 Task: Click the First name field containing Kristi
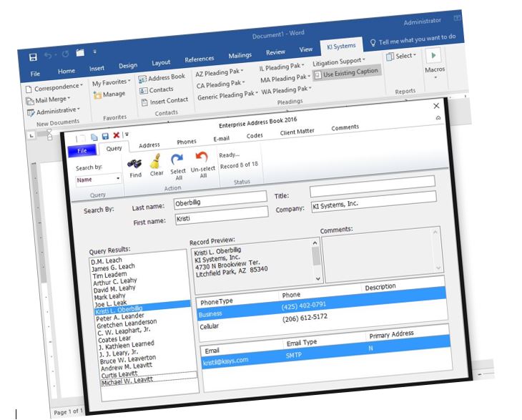pyautogui.click(x=222, y=215)
